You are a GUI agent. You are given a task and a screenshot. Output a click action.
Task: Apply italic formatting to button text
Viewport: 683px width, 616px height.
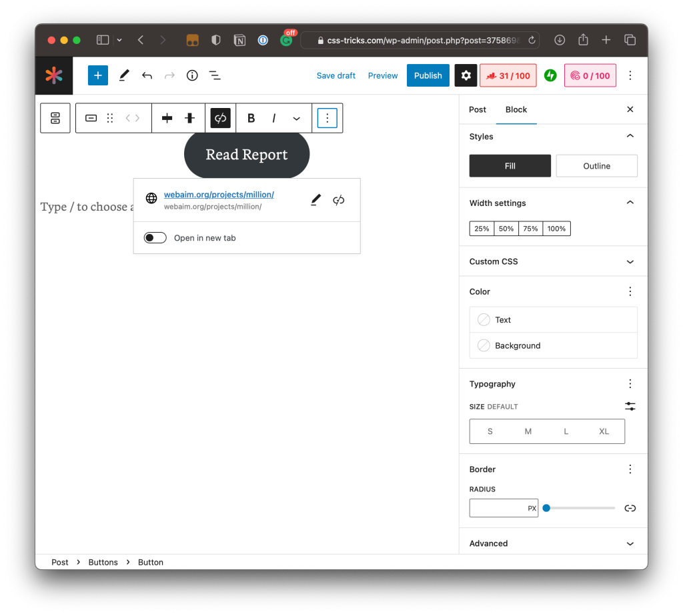[x=273, y=118]
